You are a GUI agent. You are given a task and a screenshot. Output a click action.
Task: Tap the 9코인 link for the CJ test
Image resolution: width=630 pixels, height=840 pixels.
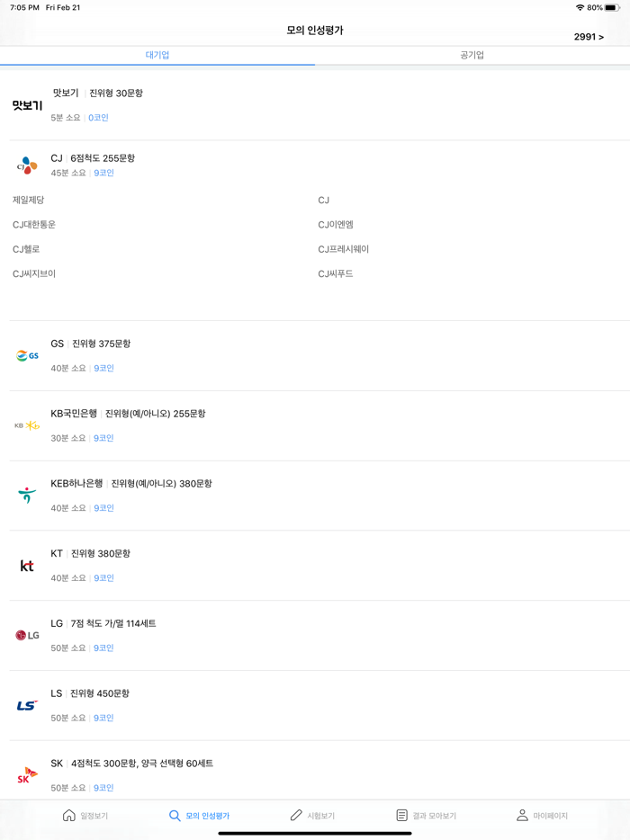[103, 172]
